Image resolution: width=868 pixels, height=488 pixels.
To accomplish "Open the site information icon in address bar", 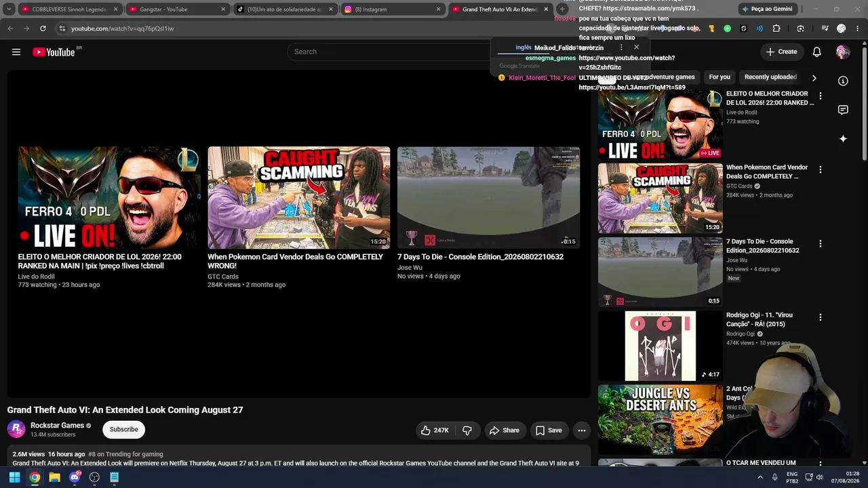I will click(x=62, y=28).
